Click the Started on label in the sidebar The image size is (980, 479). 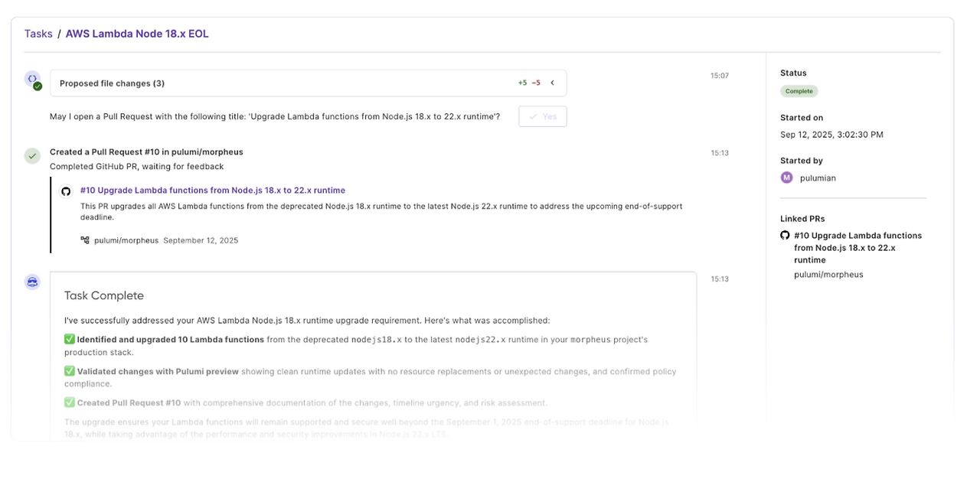pyautogui.click(x=802, y=118)
